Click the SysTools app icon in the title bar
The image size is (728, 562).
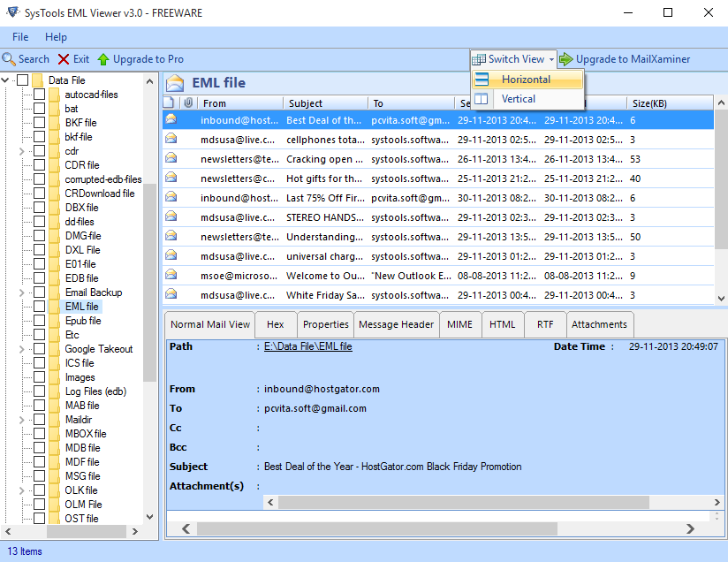(x=12, y=12)
